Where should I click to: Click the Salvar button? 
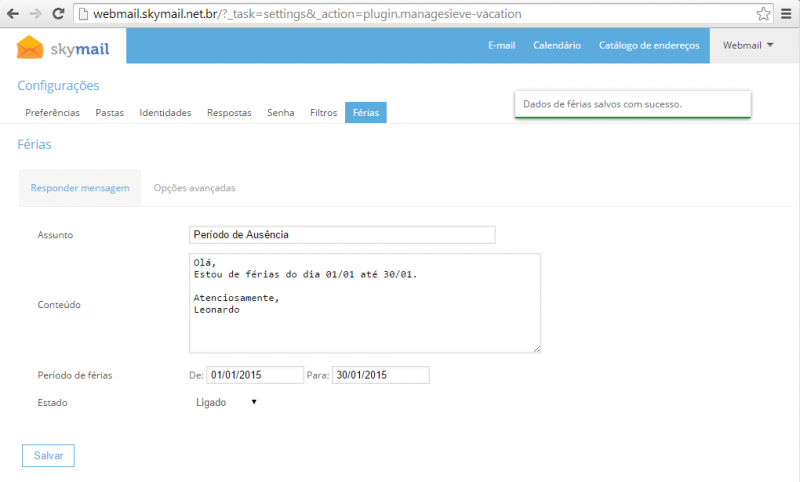pyautogui.click(x=48, y=455)
